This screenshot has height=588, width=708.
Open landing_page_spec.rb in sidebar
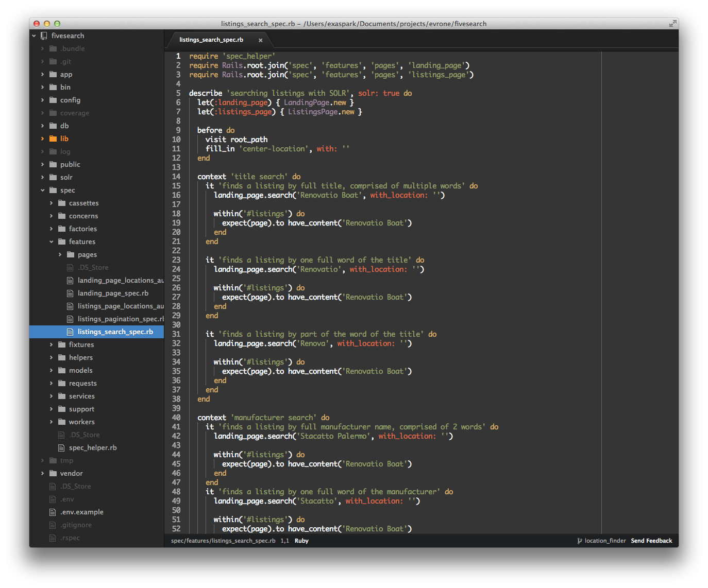pos(113,293)
